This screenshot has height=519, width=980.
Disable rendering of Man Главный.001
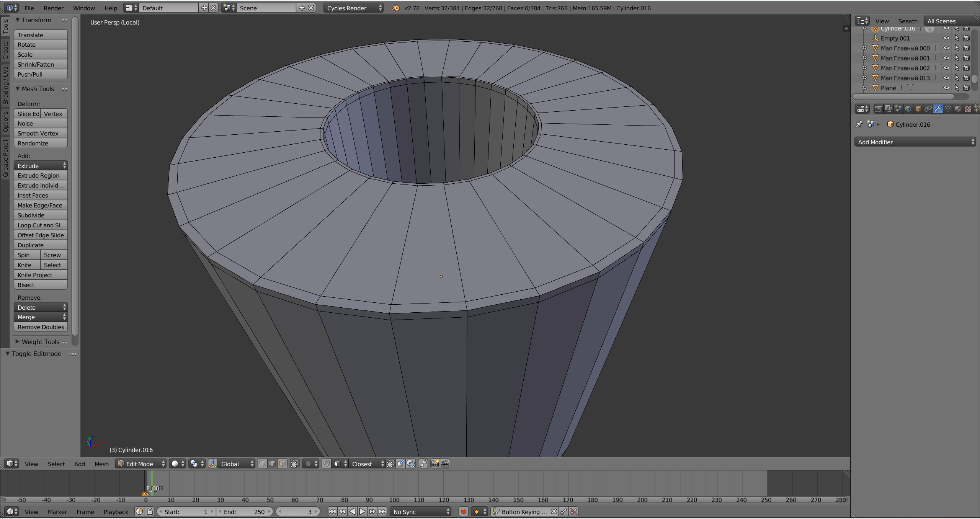coord(966,58)
